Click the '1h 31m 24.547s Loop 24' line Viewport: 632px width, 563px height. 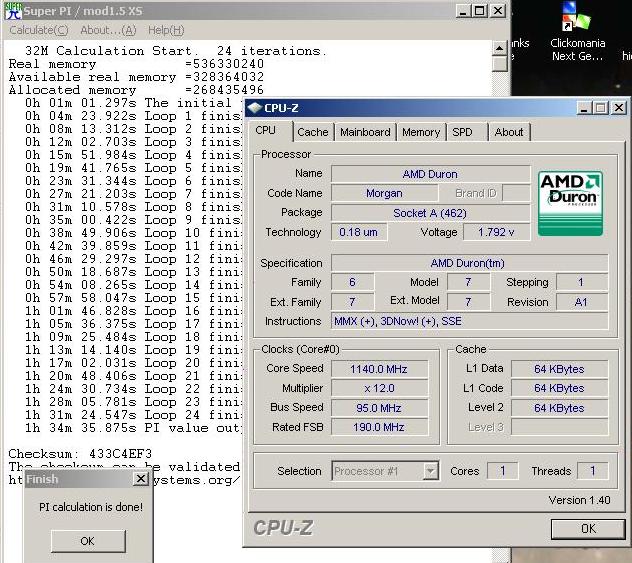pyautogui.click(x=133, y=415)
